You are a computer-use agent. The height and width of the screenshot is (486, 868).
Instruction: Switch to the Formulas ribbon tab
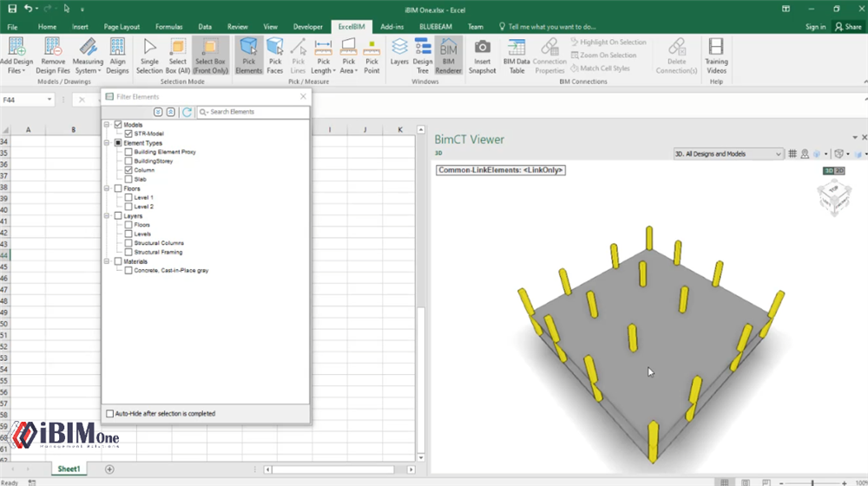169,27
